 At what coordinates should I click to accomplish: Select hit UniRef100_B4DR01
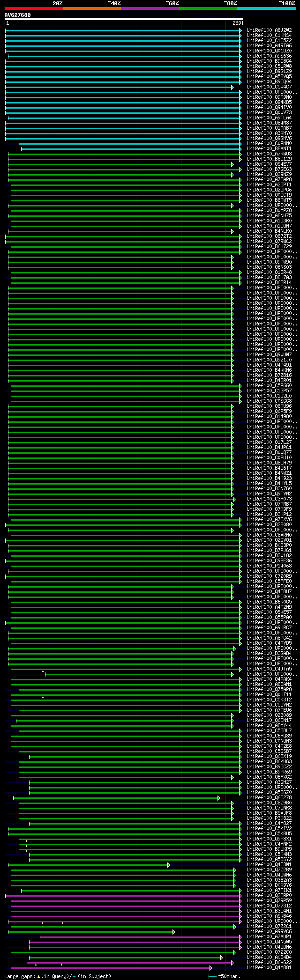click(x=269, y=381)
